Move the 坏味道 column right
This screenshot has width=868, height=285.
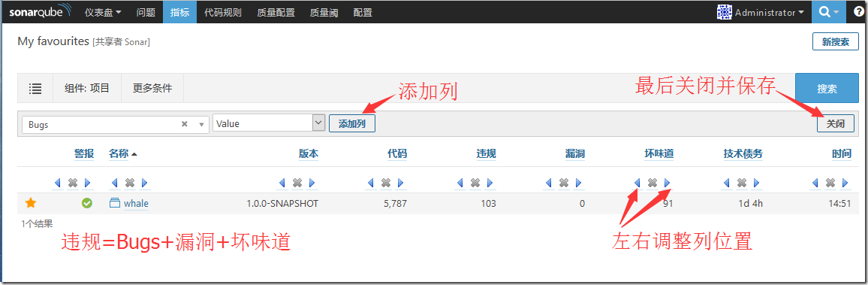(x=668, y=183)
